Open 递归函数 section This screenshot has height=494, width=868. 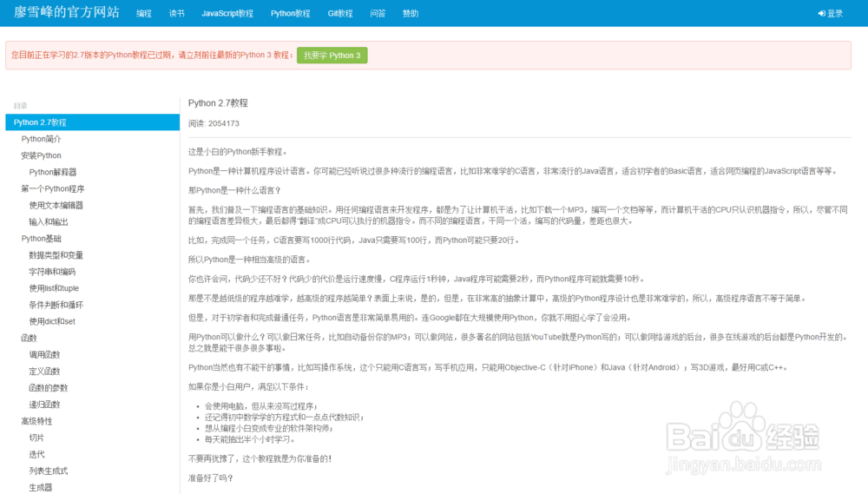pyautogui.click(x=44, y=405)
